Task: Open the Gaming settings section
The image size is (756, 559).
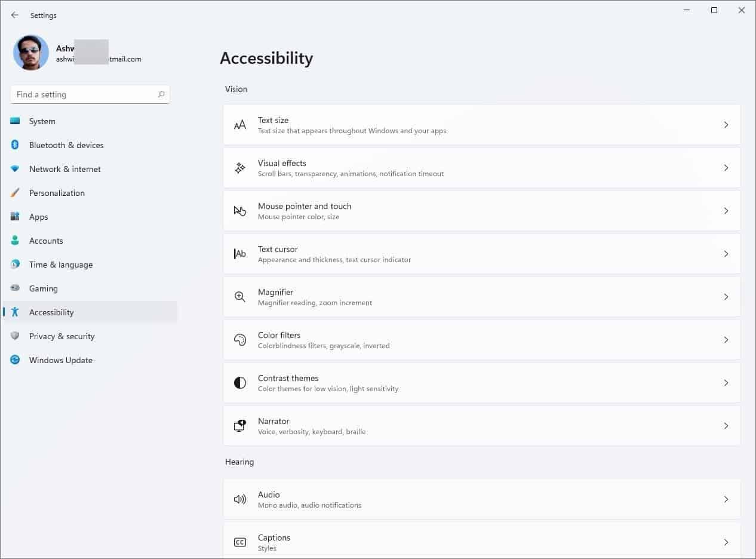Action: 43,288
